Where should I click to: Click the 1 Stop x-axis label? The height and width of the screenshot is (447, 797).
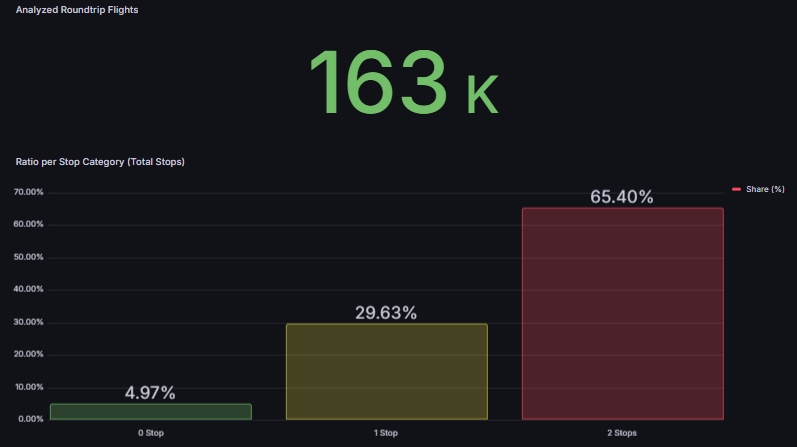(386, 433)
